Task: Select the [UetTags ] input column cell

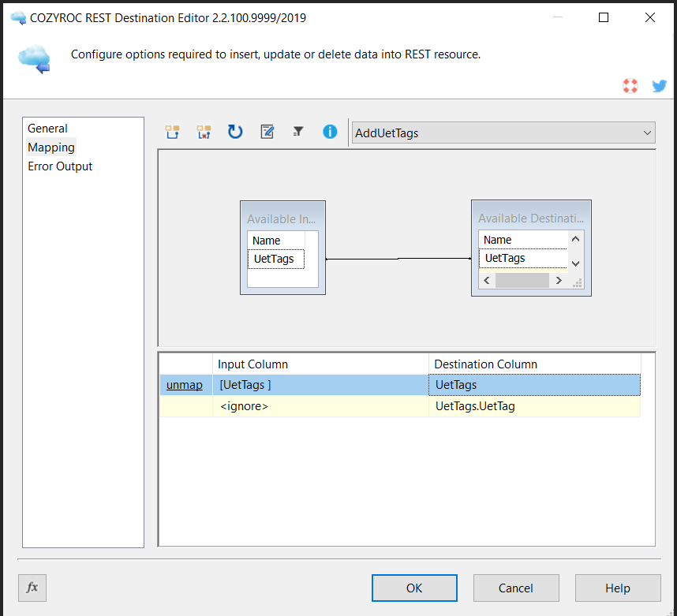Action: [320, 385]
